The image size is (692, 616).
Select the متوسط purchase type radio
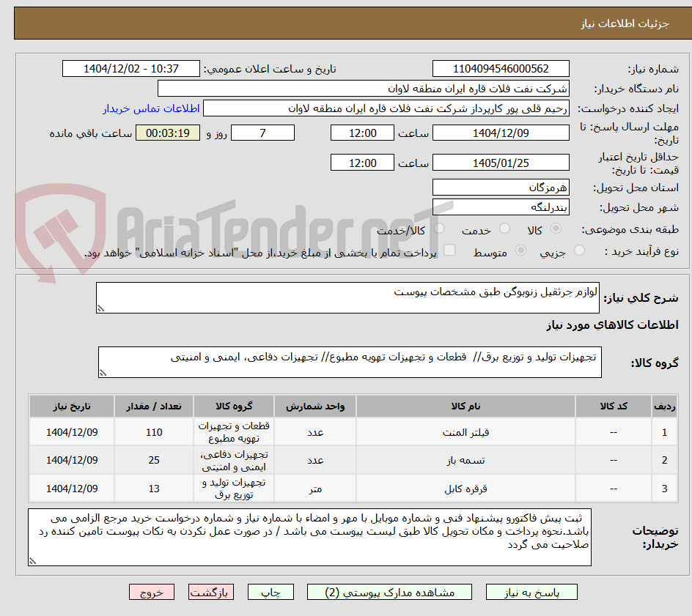coord(520,251)
